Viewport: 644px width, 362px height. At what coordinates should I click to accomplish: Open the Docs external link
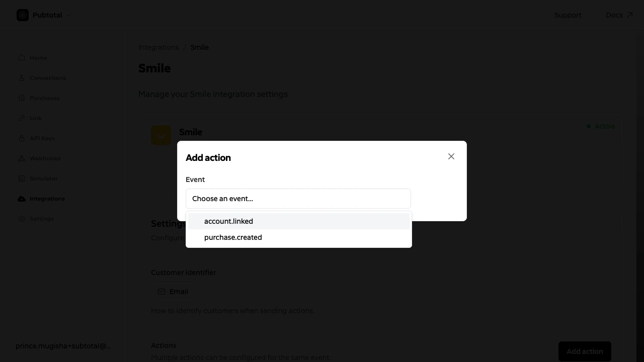[x=618, y=15]
